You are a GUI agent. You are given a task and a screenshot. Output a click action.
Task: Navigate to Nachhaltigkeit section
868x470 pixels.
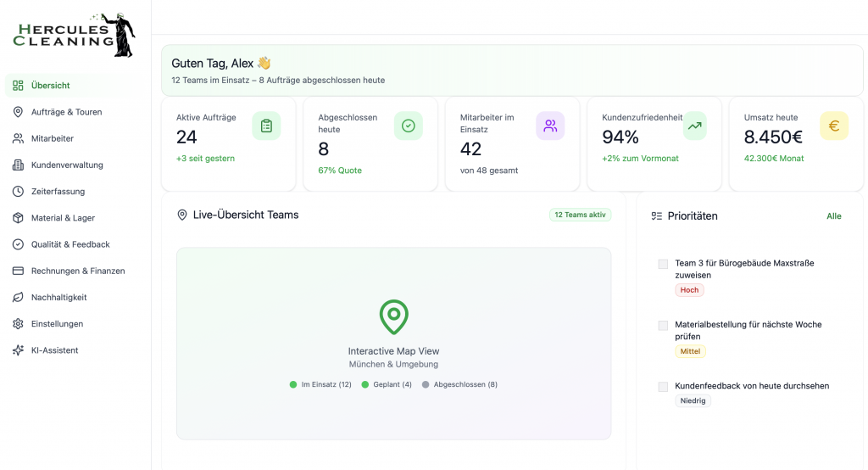(x=59, y=298)
